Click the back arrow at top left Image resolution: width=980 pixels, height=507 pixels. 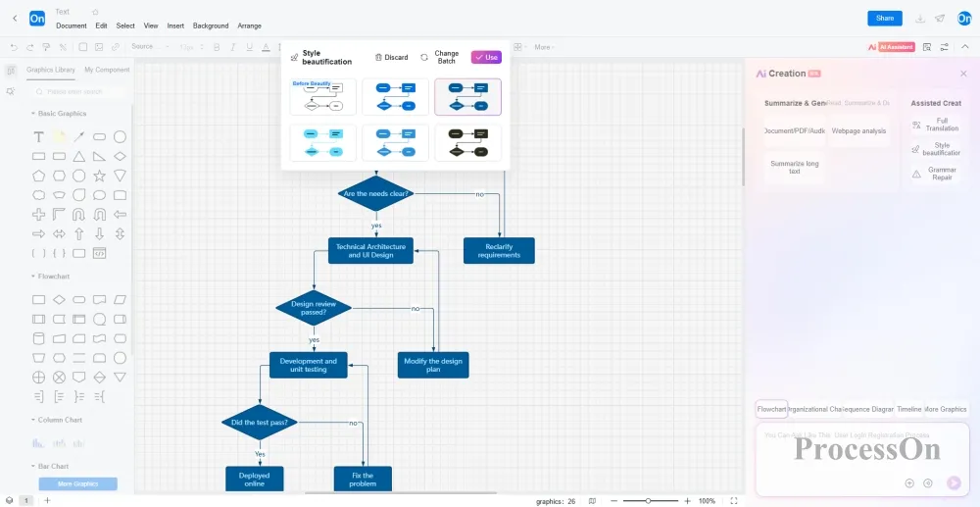14,19
